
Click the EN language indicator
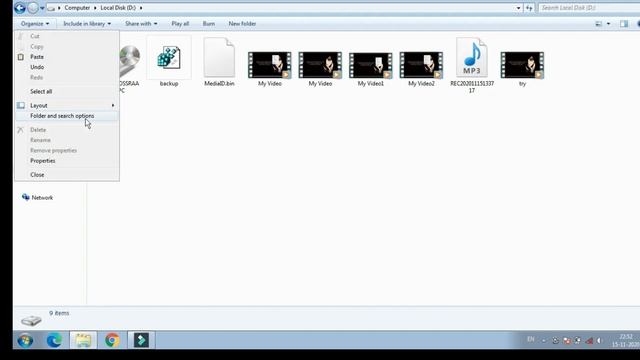[531, 339]
